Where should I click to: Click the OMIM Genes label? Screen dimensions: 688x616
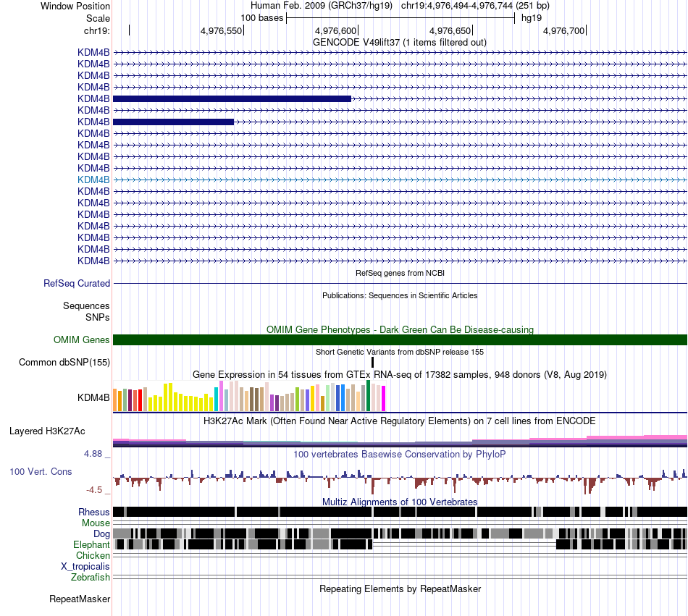82,339
